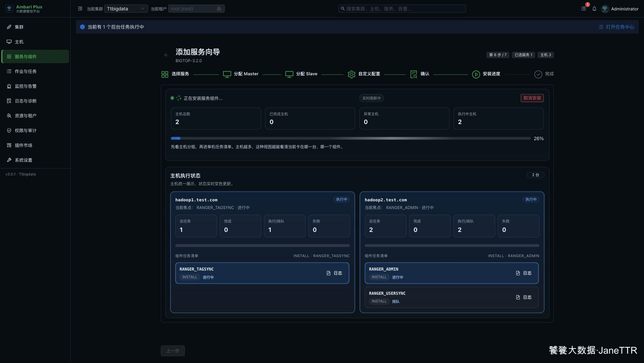This screenshot has height=363, width=644.
Task: Click the 安装进度 play step icon
Action: pos(476,74)
